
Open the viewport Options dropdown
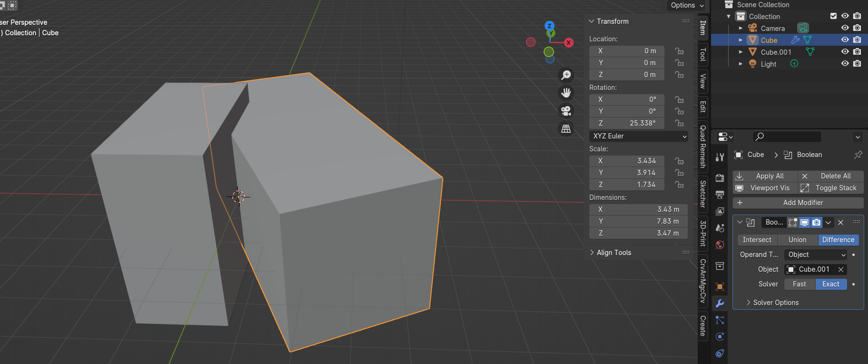click(x=687, y=5)
